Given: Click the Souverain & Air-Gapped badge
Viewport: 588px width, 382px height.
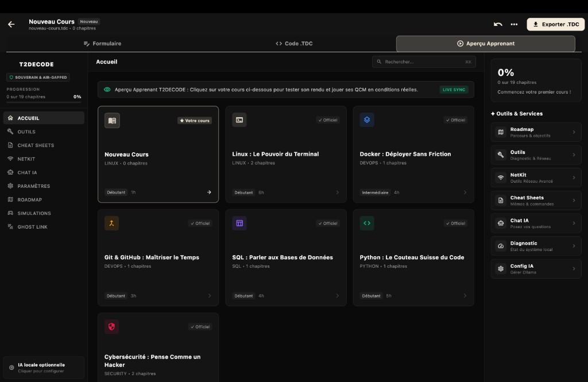Looking at the screenshot, I should 38,78.
